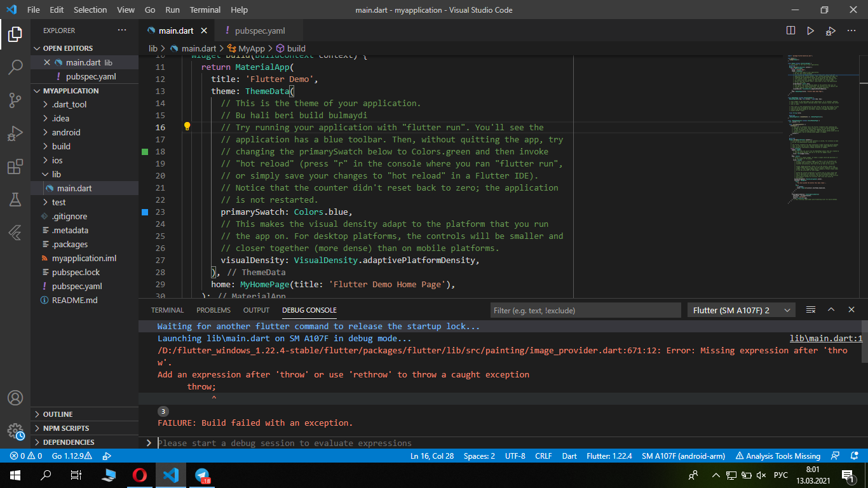Open the Flutter/Dart sidebar view

click(x=15, y=232)
